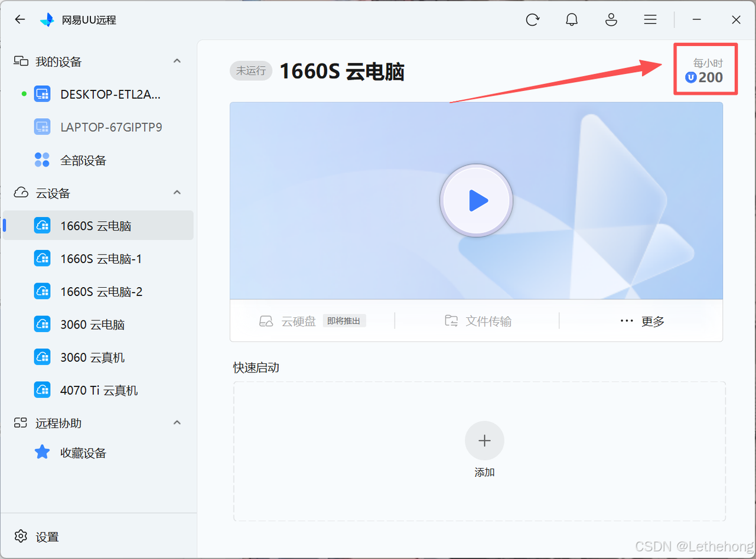Click the 1660S 云电脑 page title

[342, 71]
